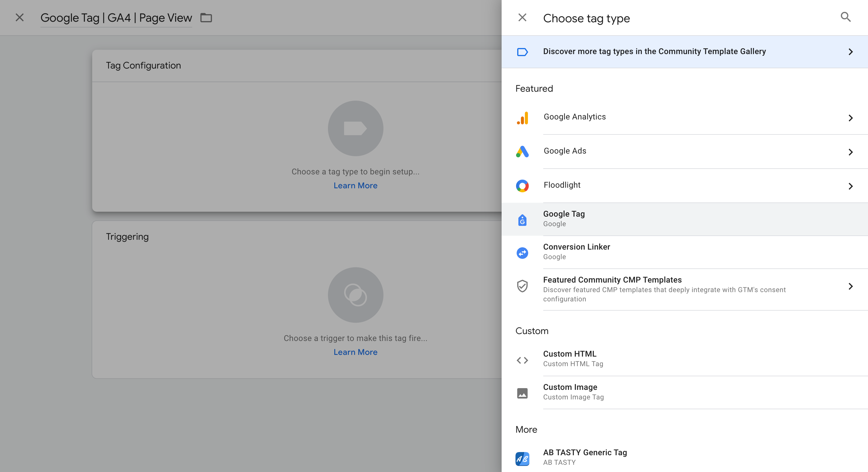Click 'Google' subtitle under Google Tag
The height and width of the screenshot is (472, 868).
point(554,224)
